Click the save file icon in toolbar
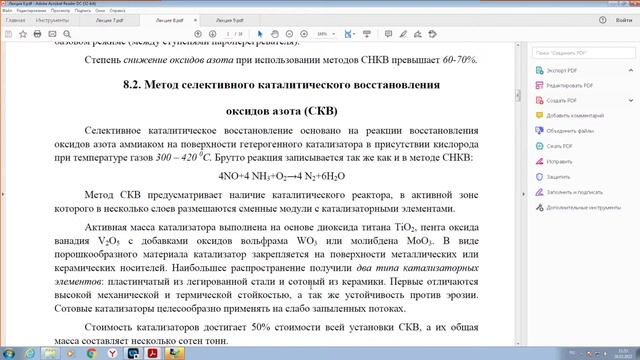This screenshot has height=360, width=640. (x=8, y=34)
